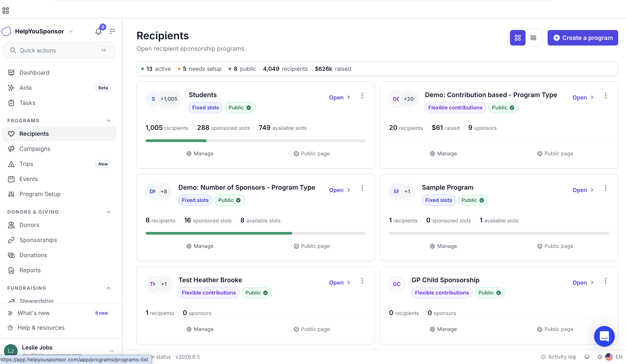Click the Fixed slots tag on Students

click(205, 108)
